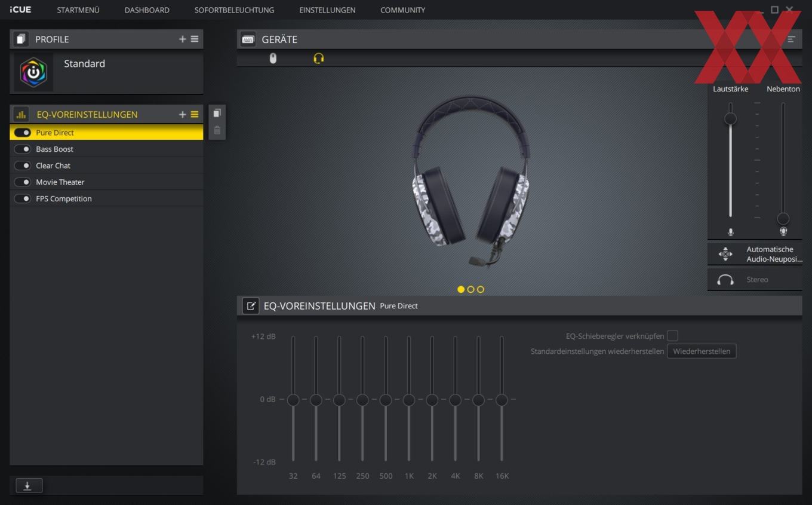Select the headset device icon
812x505 pixels.
click(319, 58)
